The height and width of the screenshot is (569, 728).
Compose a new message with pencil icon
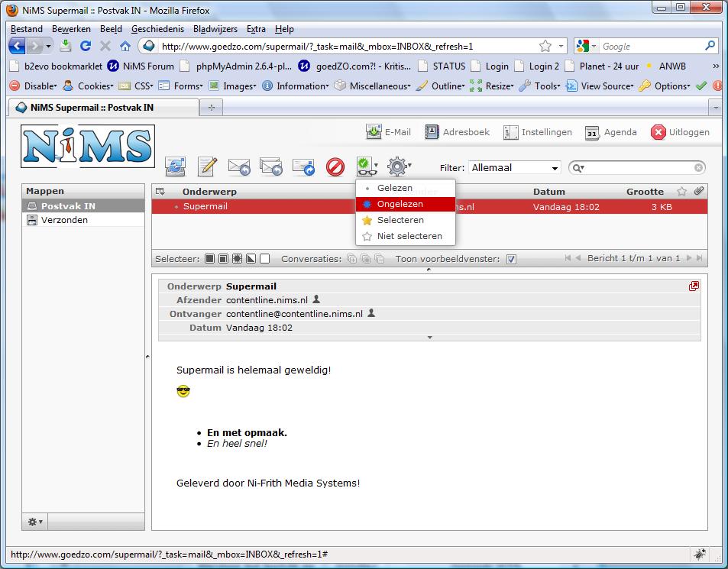207,166
